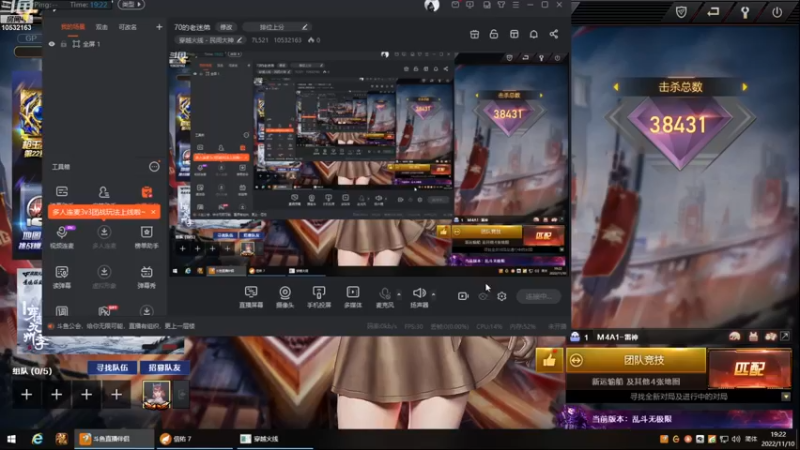Switch to the 可改名 scene tab
Screen dimensions: 800x450
click(128, 27)
